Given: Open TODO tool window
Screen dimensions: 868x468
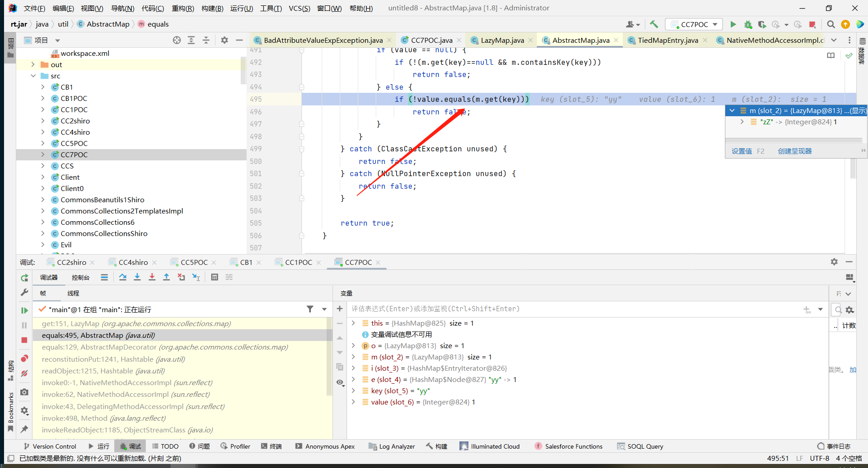Looking at the screenshot, I should 165,446.
